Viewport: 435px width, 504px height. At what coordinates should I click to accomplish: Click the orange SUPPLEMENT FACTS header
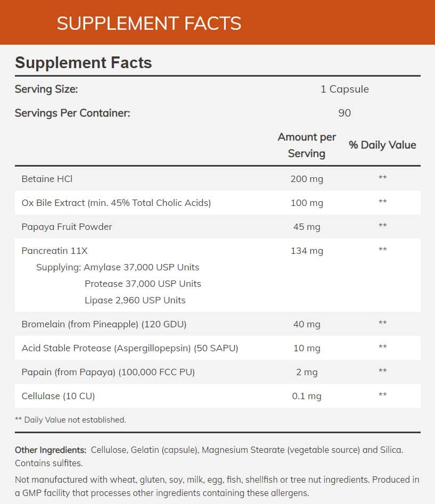click(x=149, y=23)
